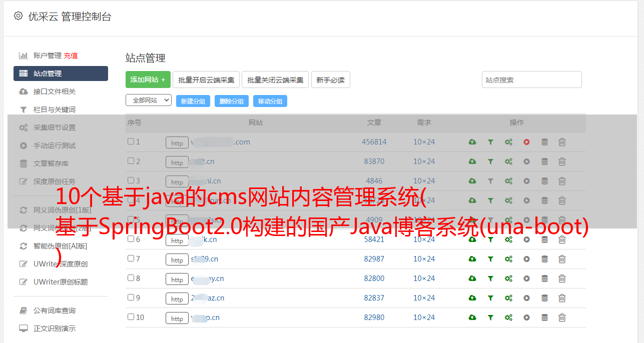Open article count 4846 link
This screenshot has width=644, height=343.
374,181
